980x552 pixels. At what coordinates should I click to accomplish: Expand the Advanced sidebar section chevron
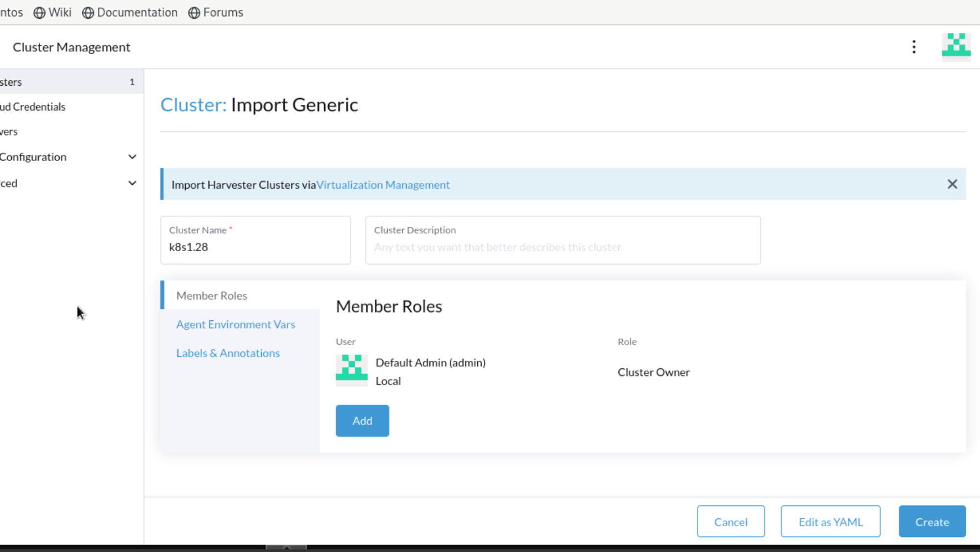132,183
